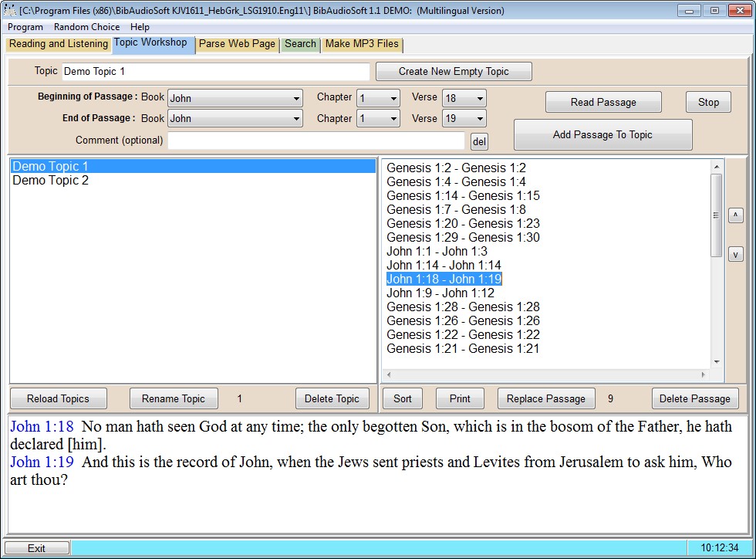Click the Print button
The width and height of the screenshot is (756, 559).
tap(460, 398)
